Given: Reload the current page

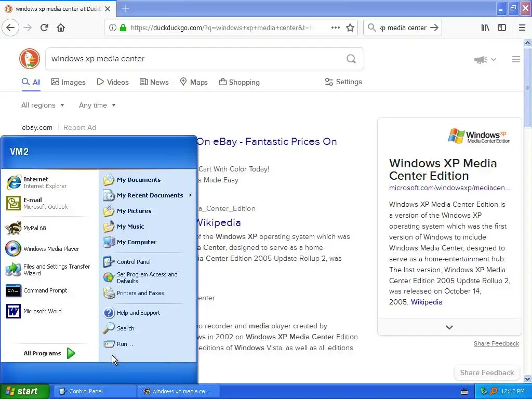Looking at the screenshot, I should click(44, 28).
